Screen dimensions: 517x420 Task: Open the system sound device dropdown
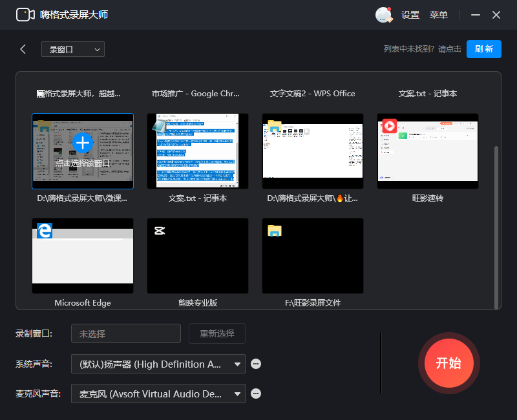(x=158, y=364)
